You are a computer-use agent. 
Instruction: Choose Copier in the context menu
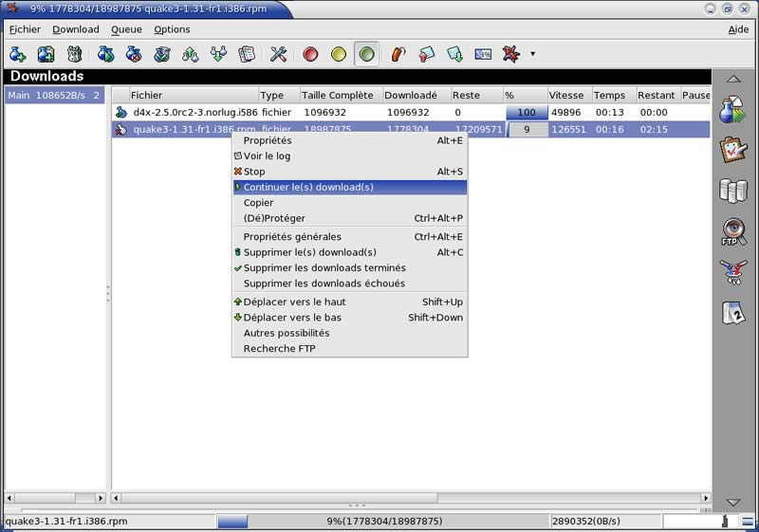[x=349, y=203]
